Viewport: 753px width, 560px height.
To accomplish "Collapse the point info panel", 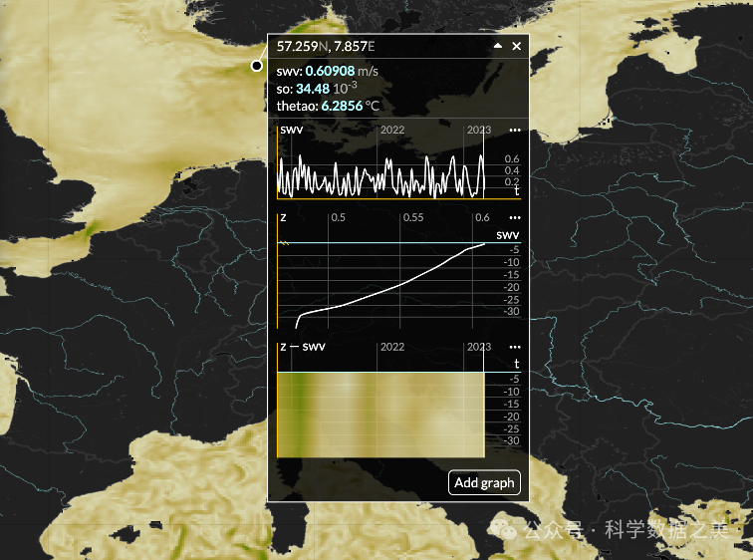I will pyautogui.click(x=497, y=46).
